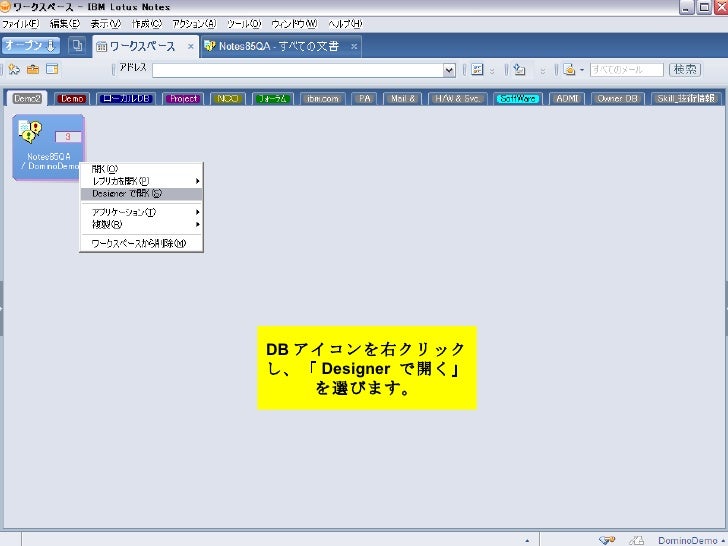Select the ADMI workspace tab
728x546 pixels.
click(567, 98)
